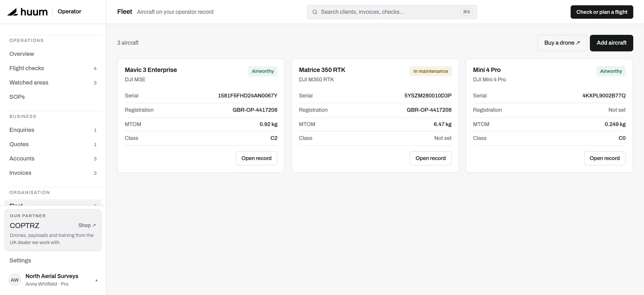This screenshot has height=295, width=644.
Task: Click the Buy a drone button
Action: [562, 43]
